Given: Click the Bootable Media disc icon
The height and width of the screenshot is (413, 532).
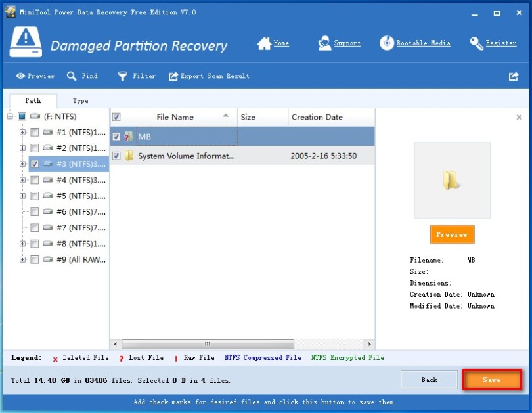Looking at the screenshot, I should [x=386, y=43].
